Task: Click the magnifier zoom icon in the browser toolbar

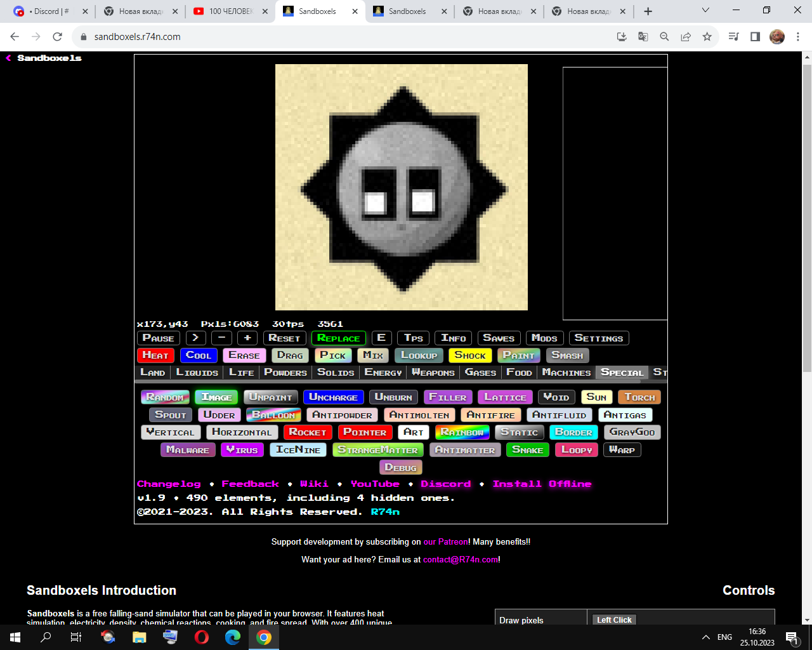Action: (664, 36)
